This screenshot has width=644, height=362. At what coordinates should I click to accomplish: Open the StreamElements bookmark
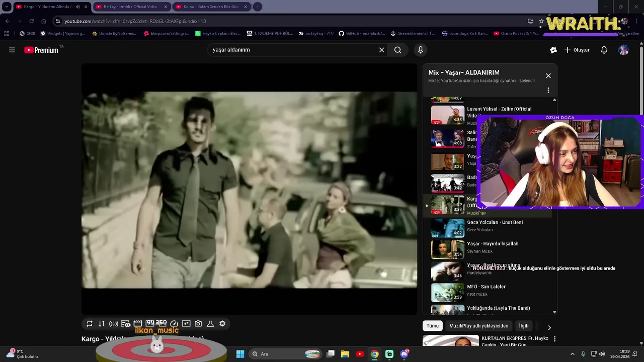pos(413,34)
